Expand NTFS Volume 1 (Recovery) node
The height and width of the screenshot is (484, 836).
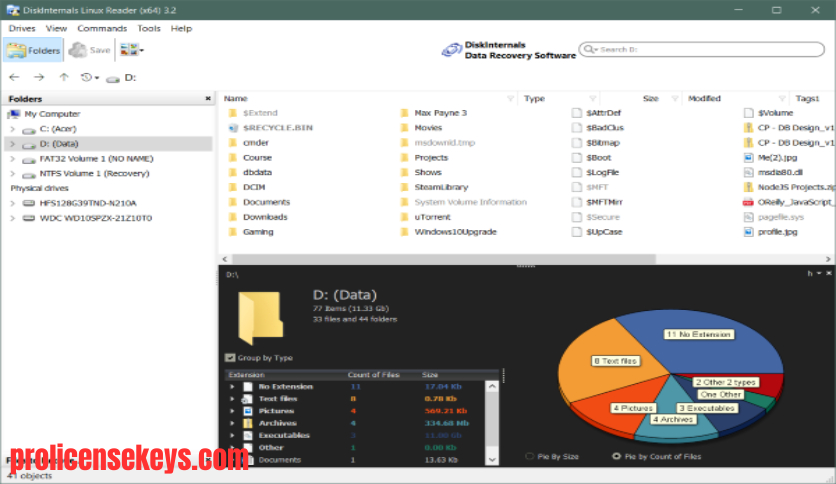[x=12, y=174]
